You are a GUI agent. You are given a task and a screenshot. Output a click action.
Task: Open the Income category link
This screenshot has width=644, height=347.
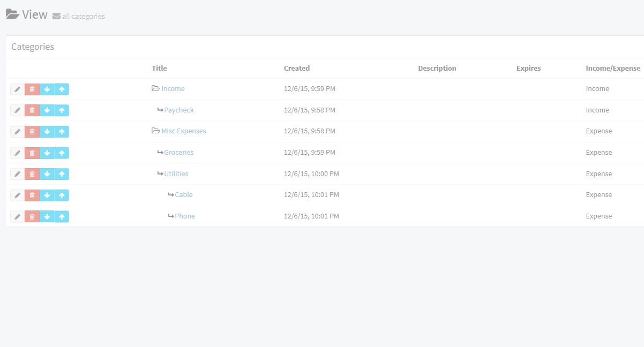coord(173,89)
